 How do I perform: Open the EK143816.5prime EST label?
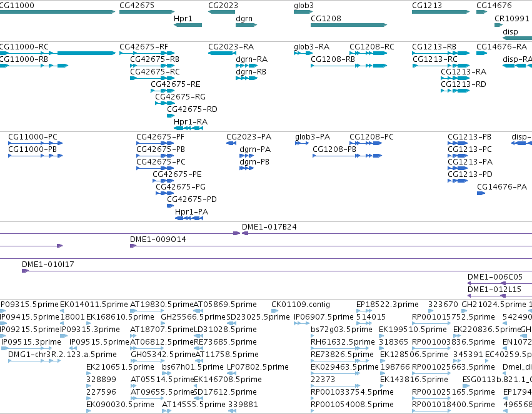(x=414, y=380)
